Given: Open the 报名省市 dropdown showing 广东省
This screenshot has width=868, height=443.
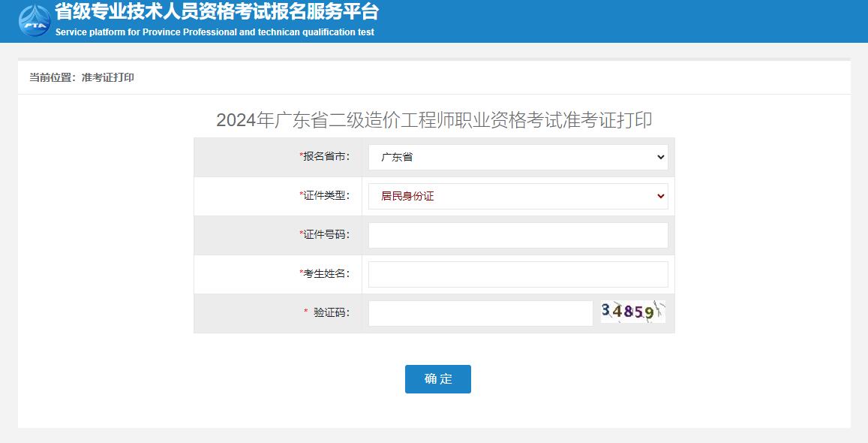Looking at the screenshot, I should click(x=518, y=157).
